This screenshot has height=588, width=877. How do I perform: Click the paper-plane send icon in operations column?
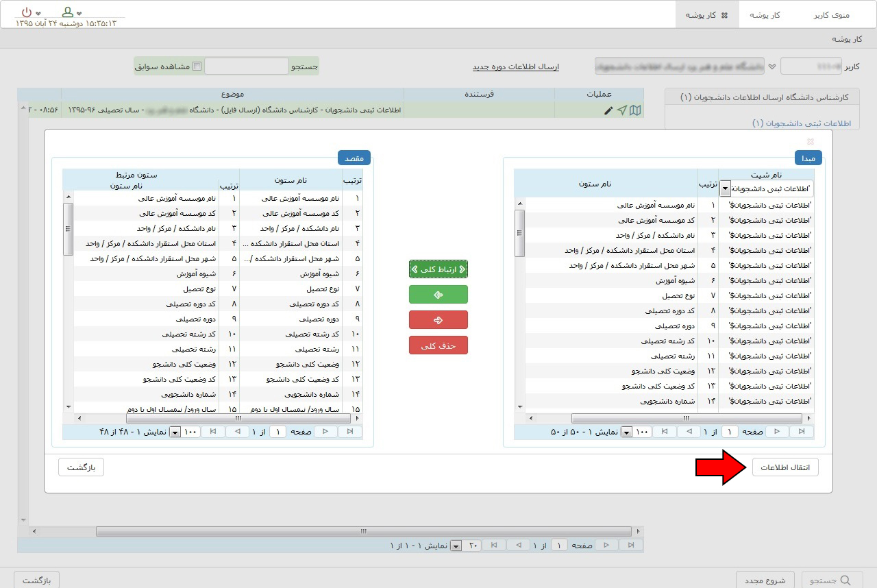coord(621,110)
